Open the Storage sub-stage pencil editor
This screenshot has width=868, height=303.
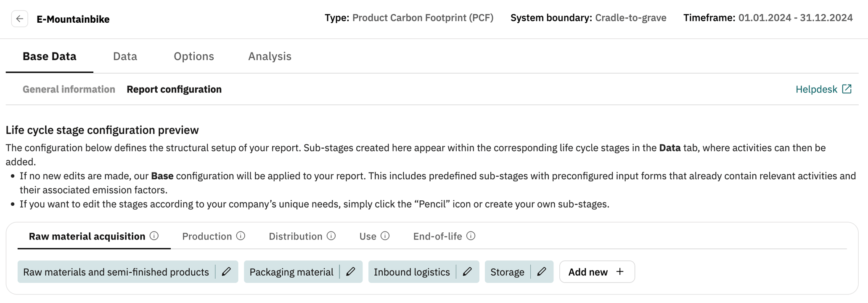tap(542, 272)
